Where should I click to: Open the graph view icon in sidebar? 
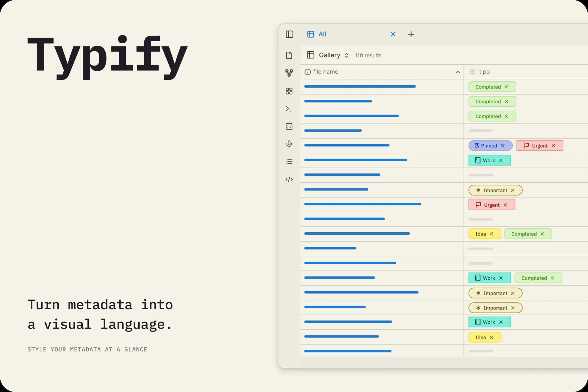tap(289, 73)
